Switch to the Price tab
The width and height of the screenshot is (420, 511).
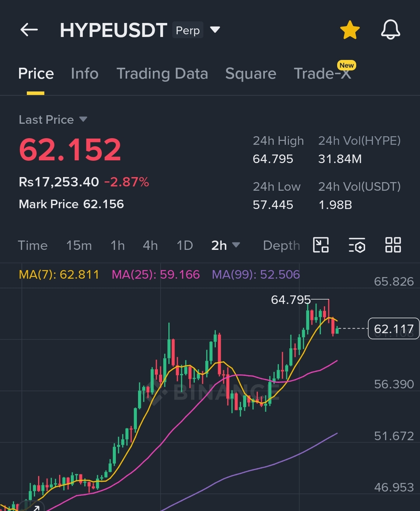click(x=36, y=74)
